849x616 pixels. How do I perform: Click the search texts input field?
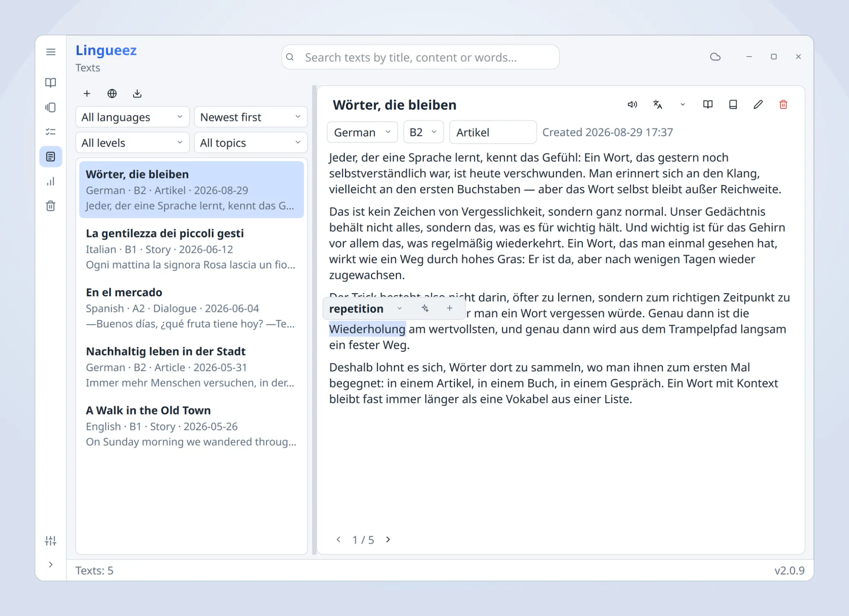coord(420,57)
